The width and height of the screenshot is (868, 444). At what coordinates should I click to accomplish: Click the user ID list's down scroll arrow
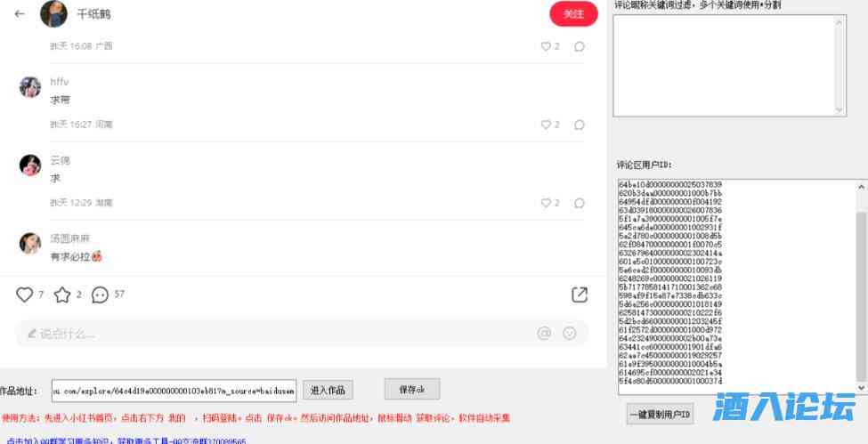click(862, 388)
